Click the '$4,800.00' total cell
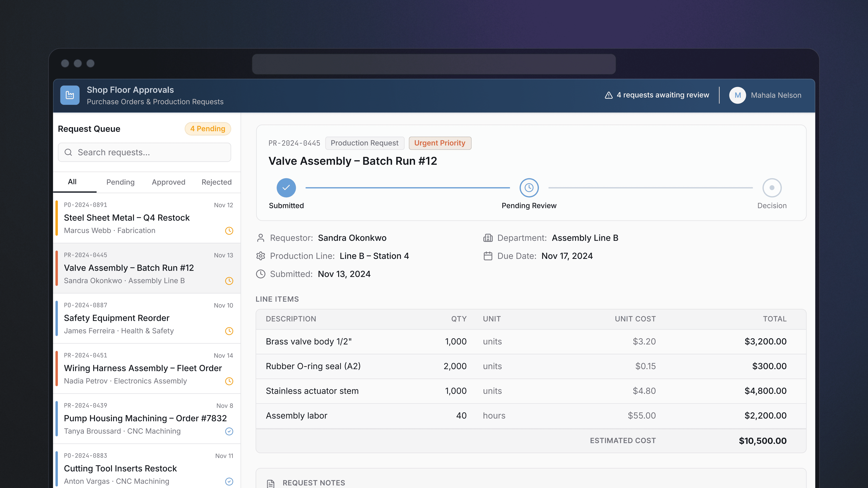The width and height of the screenshot is (868, 488). 766,391
